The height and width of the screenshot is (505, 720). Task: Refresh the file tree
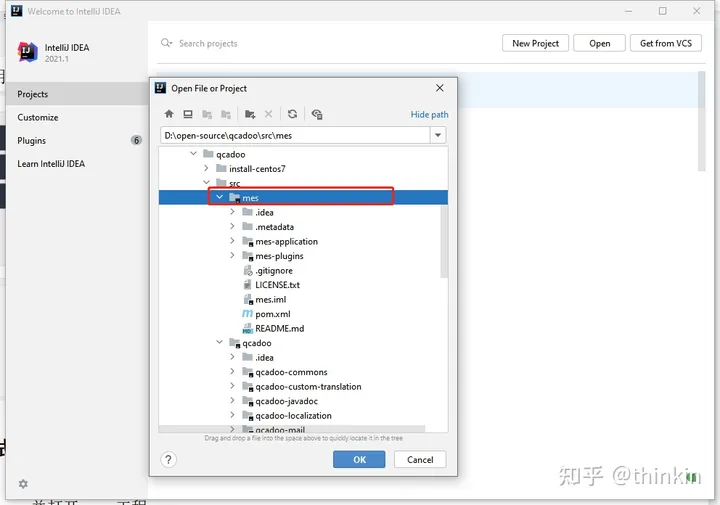pyautogui.click(x=292, y=114)
